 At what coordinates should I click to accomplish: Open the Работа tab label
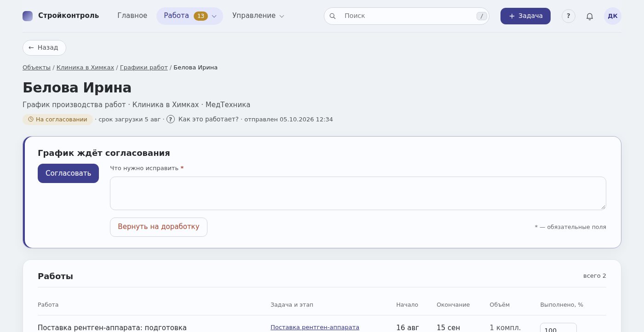coord(176,16)
